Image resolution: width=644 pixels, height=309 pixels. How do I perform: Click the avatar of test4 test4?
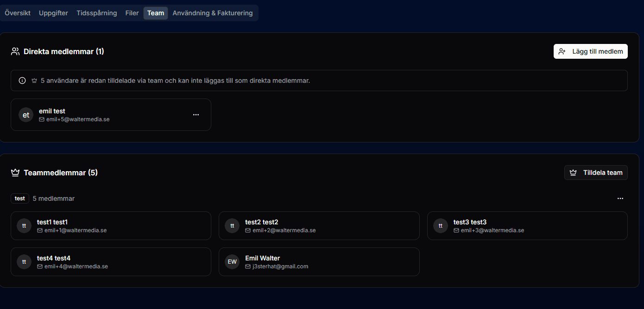click(x=24, y=262)
